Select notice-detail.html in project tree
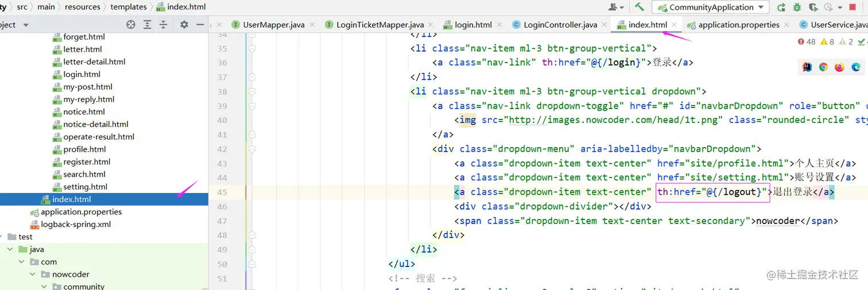This screenshot has width=868, height=290. coord(96,124)
